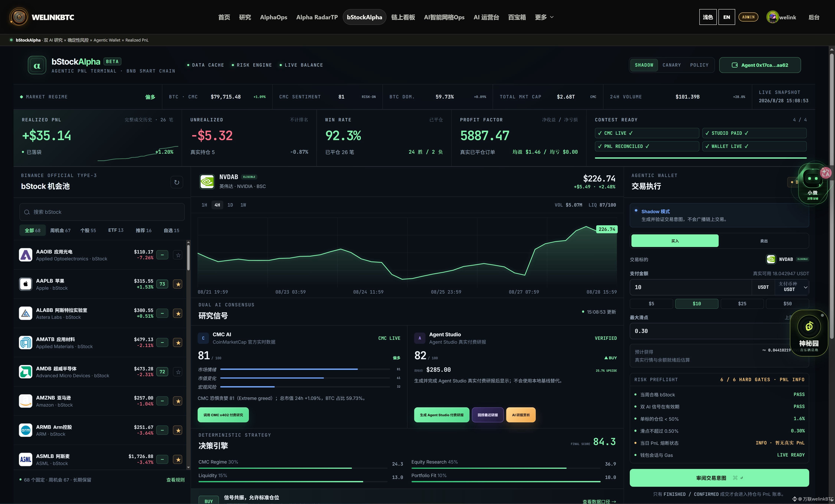The height and width of the screenshot is (504, 835).
Task: Filter pool by 自选 15 tab
Action: 171,230
